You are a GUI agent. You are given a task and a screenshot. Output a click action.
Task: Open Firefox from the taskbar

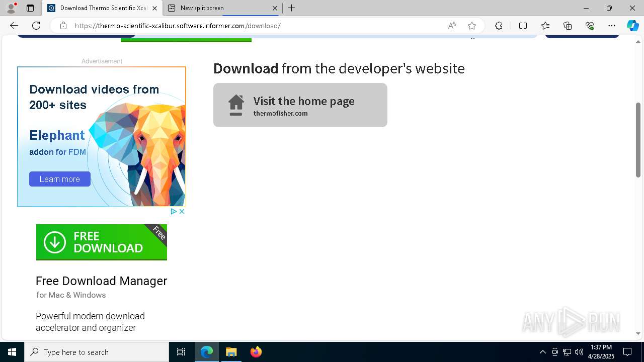256,352
